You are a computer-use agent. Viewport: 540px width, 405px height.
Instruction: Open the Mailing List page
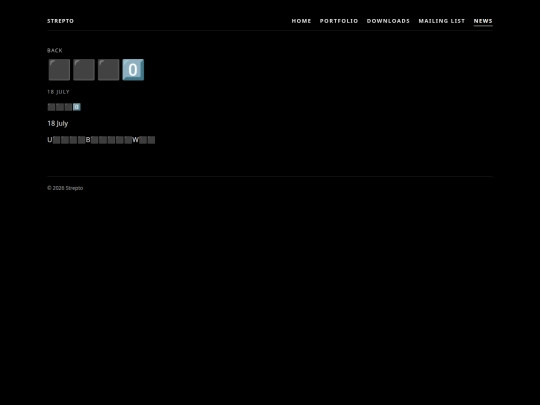(x=442, y=21)
